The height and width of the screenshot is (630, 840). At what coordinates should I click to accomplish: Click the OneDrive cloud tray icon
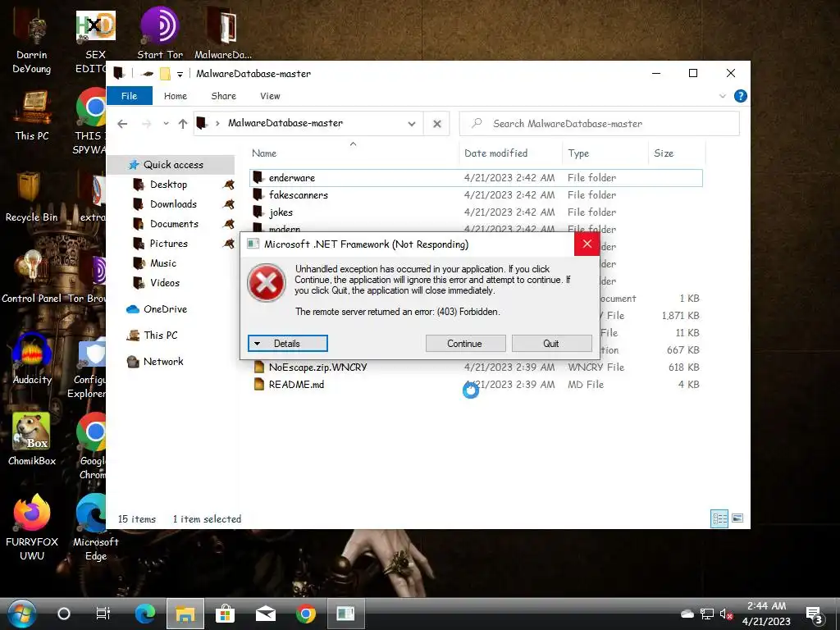tap(687, 614)
